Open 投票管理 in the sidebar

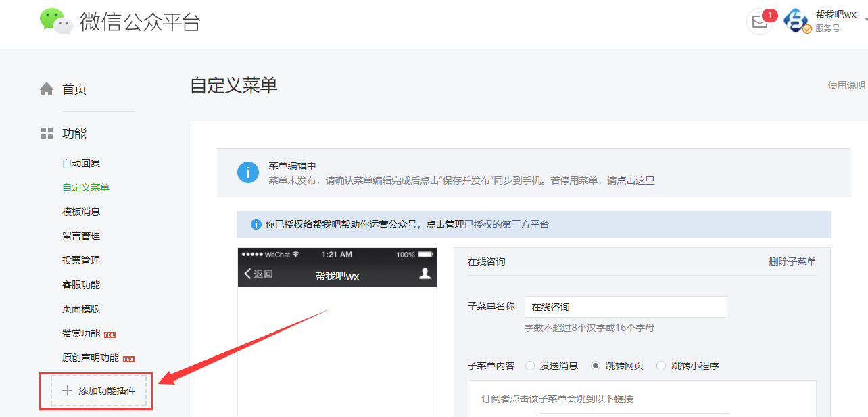coord(81,260)
